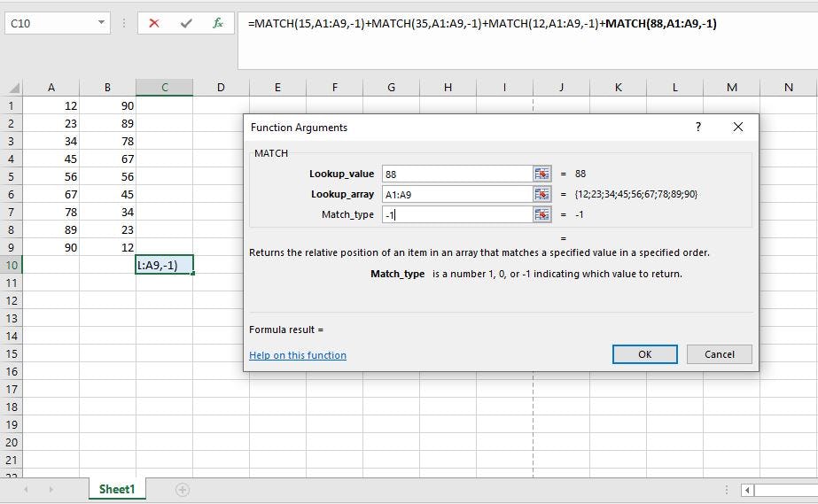Select cell B1 containing 90
Image resolution: width=818 pixels, height=504 pixels.
(x=107, y=105)
